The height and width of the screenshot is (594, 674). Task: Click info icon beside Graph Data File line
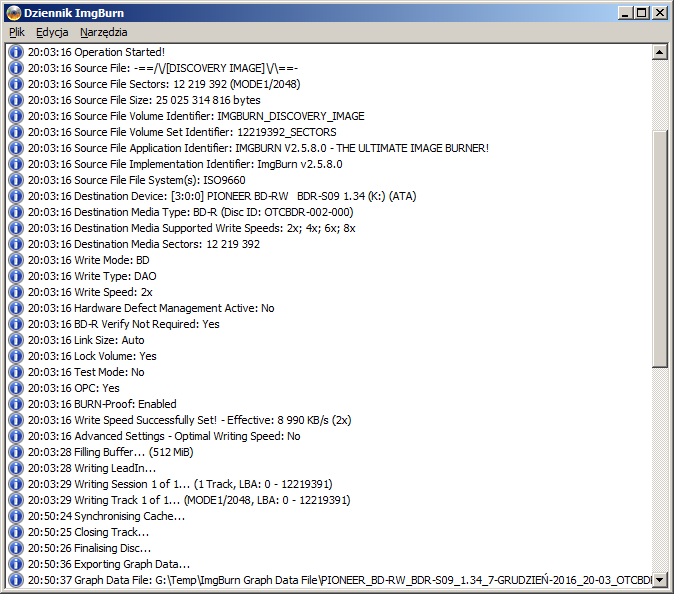[15, 580]
